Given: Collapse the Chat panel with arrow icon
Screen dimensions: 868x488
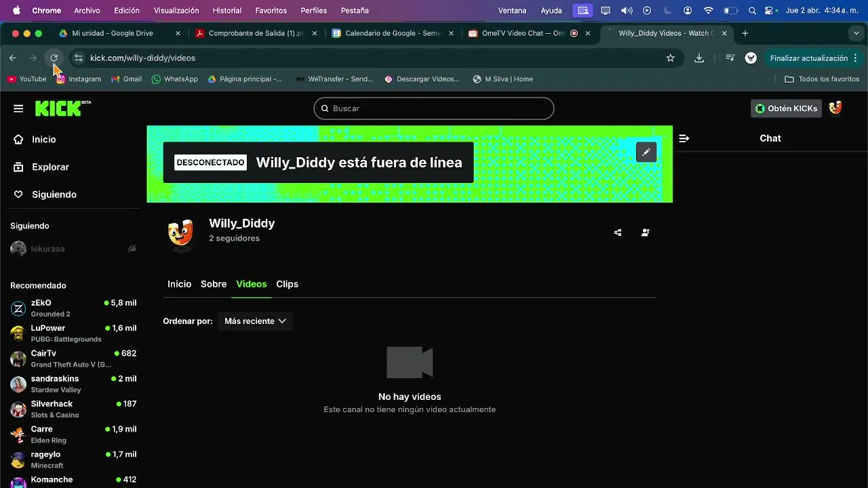Looking at the screenshot, I should pyautogui.click(x=684, y=138).
